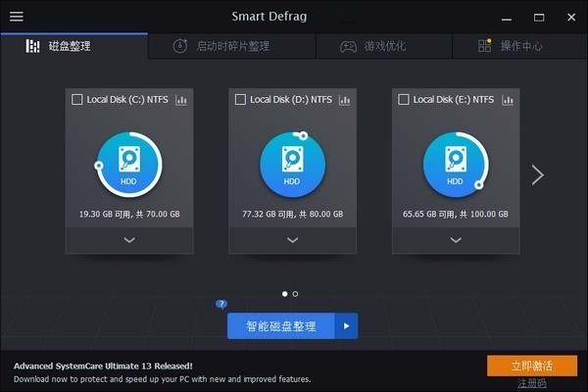Click the usage ring handle on disk C:
Image resolution: width=588 pixels, height=392 pixels.
pos(99,165)
